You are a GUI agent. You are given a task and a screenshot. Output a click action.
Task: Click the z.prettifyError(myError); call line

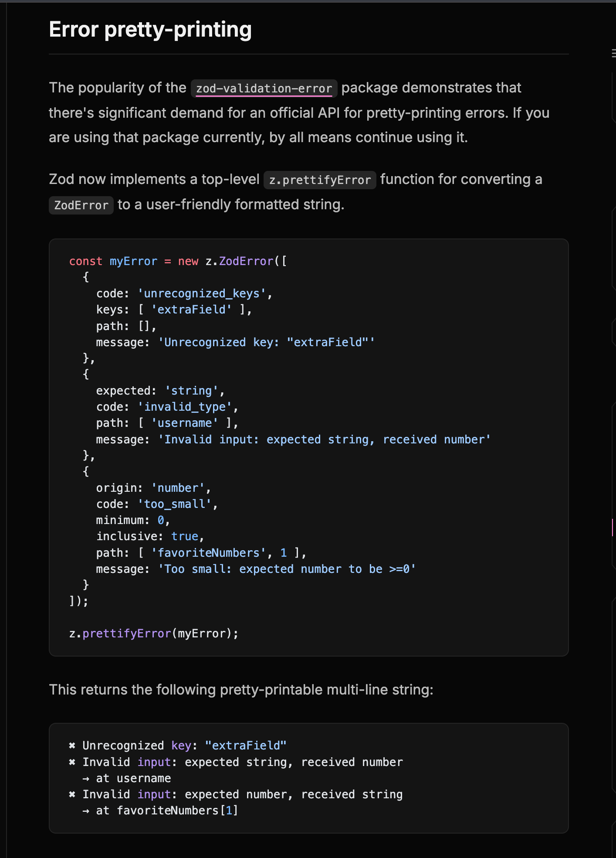point(154,633)
